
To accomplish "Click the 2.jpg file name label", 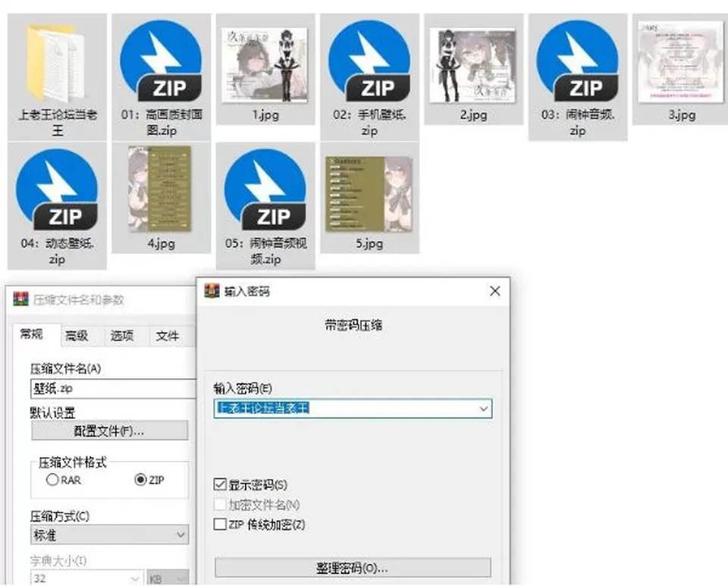I will click(473, 114).
